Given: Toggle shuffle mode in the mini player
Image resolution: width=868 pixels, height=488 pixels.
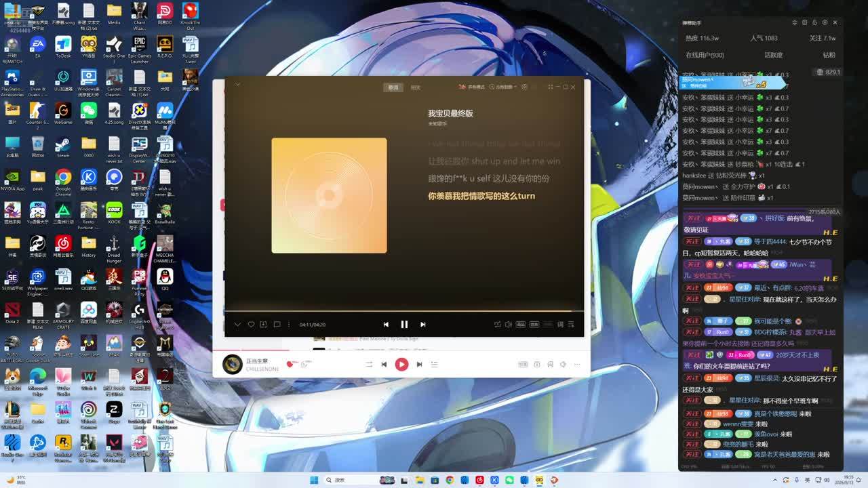Looking at the screenshot, I should (x=369, y=365).
